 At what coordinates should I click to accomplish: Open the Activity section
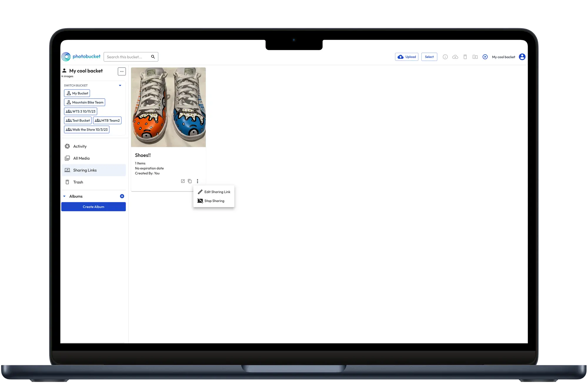click(x=93, y=146)
